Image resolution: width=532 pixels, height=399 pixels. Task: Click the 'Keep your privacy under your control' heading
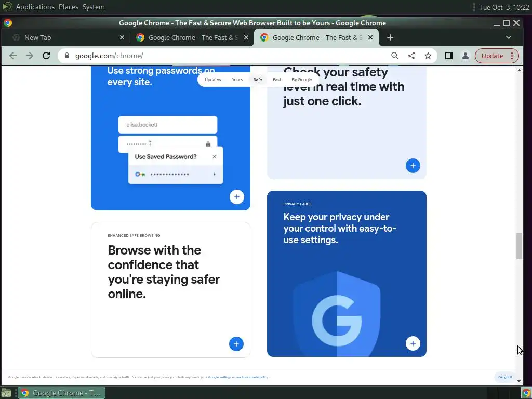pos(340,229)
